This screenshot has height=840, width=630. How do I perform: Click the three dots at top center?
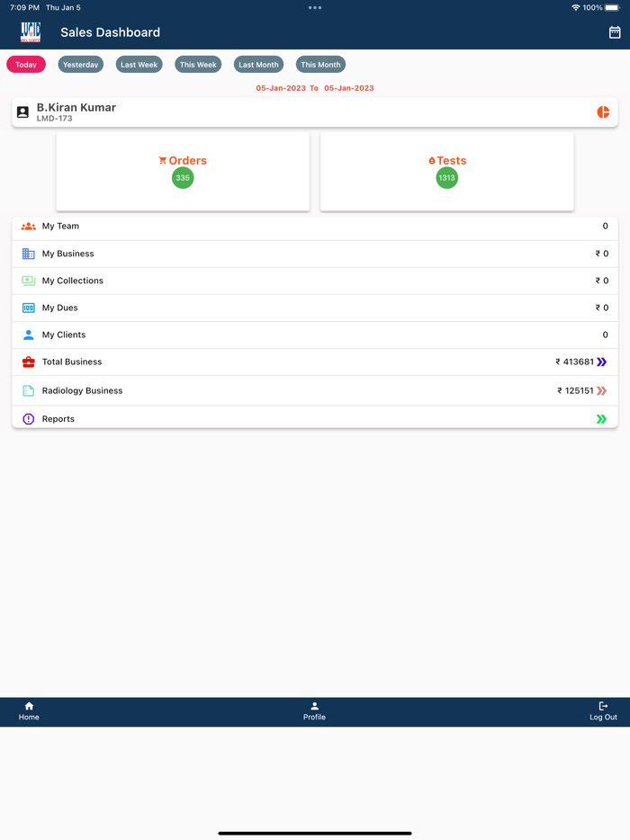(x=315, y=7)
